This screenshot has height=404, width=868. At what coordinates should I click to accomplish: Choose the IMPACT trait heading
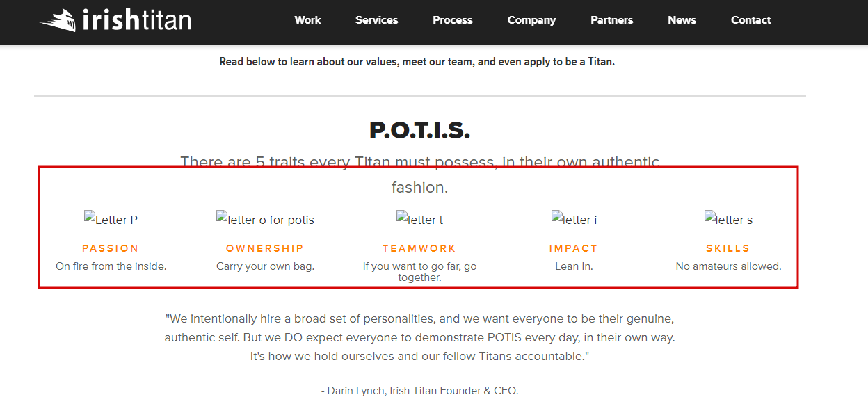tap(574, 248)
